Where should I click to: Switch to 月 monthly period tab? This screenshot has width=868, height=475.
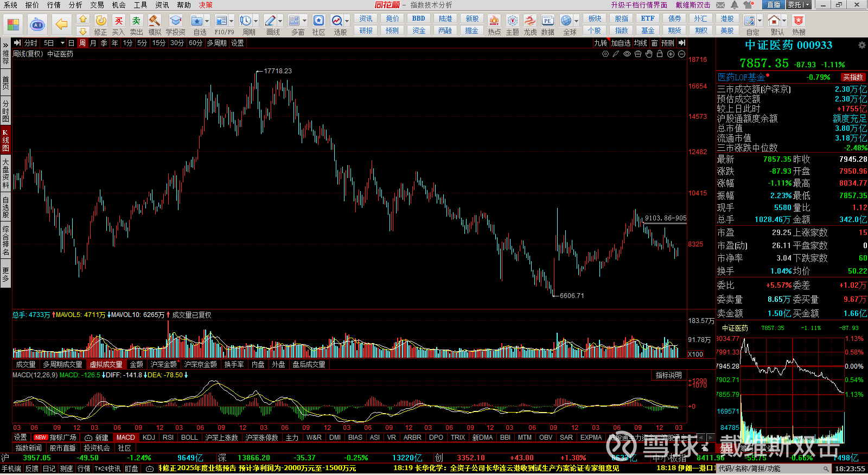(93, 43)
